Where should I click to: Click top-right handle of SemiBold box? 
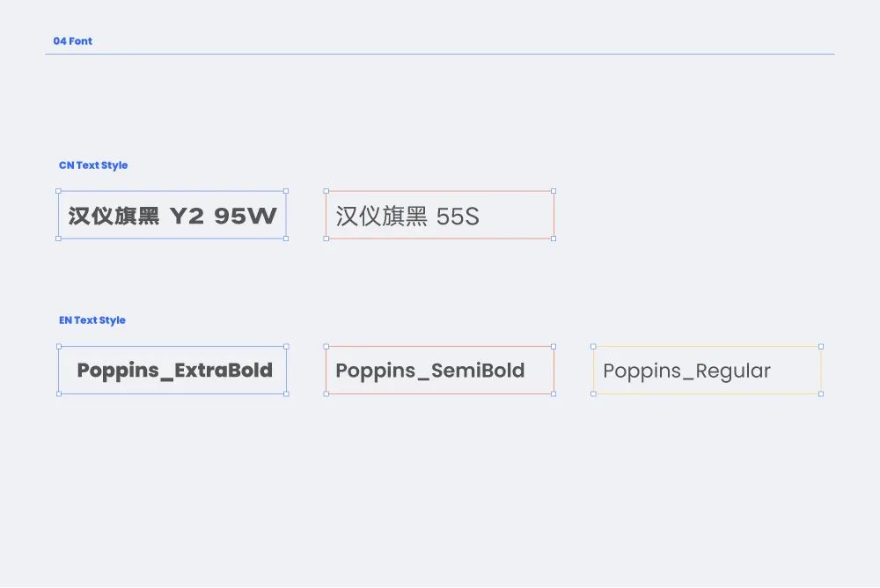[554, 347]
